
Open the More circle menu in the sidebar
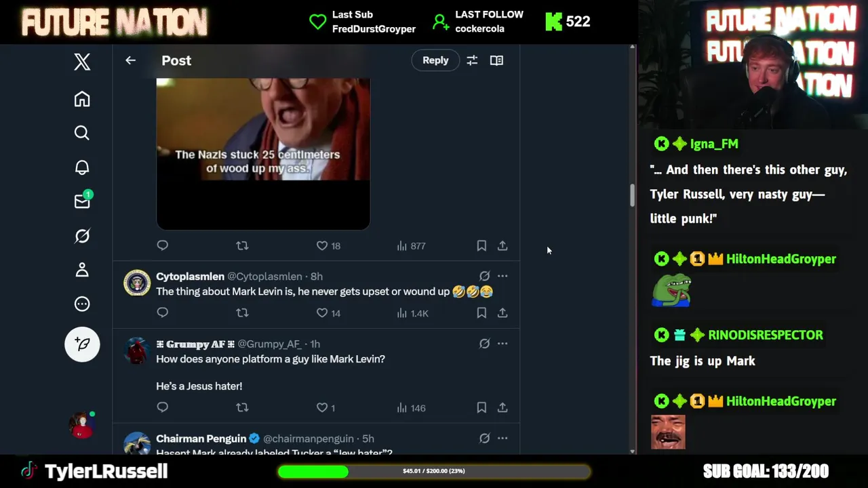tap(82, 304)
